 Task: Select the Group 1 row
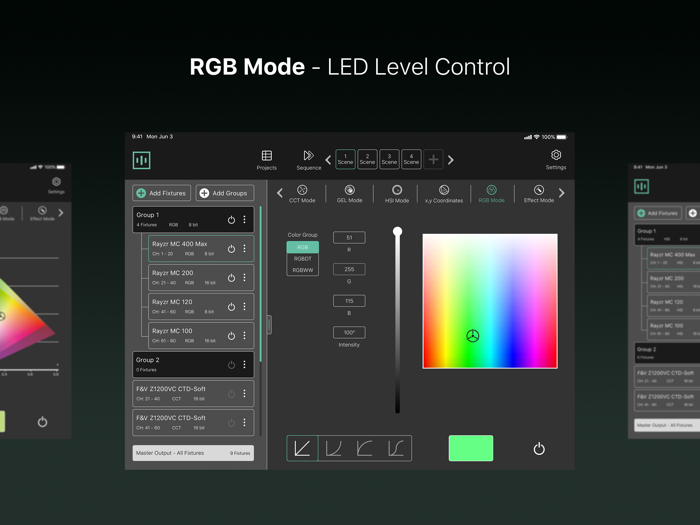coord(193,219)
